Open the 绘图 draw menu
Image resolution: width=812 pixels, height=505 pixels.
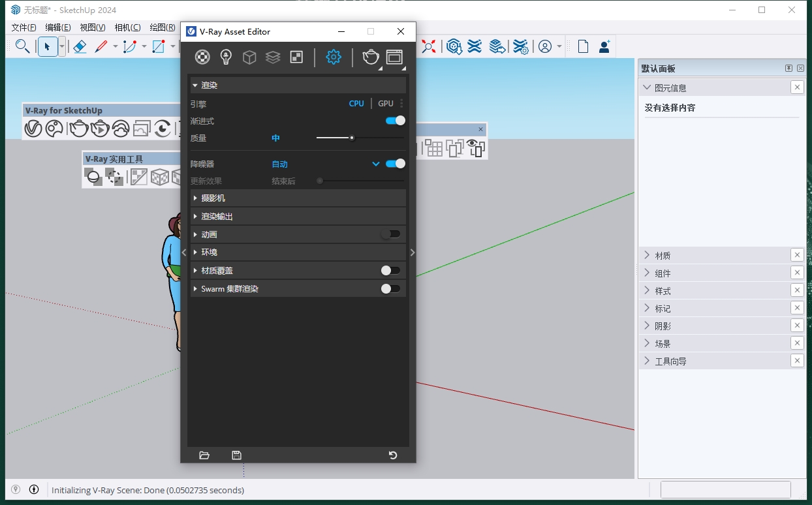163,27
